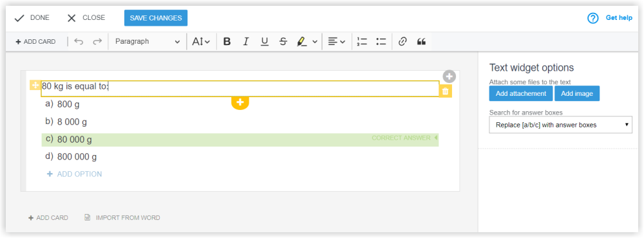The height and width of the screenshot is (238, 644).
Task: Expand the highlight color dropdown arrow
Action: coord(315,41)
